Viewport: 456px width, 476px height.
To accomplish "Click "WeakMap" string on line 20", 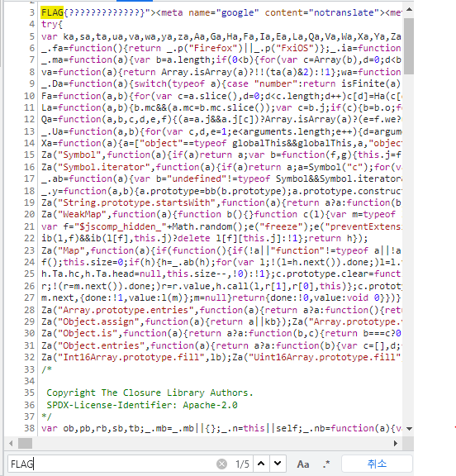I will point(83,215).
